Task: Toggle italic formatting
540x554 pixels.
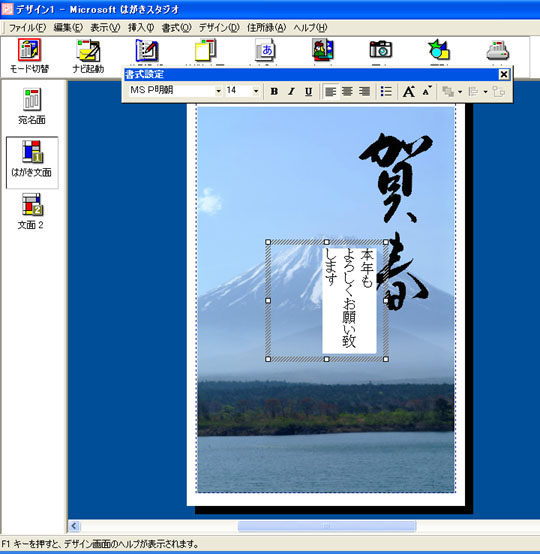Action: pyautogui.click(x=291, y=92)
